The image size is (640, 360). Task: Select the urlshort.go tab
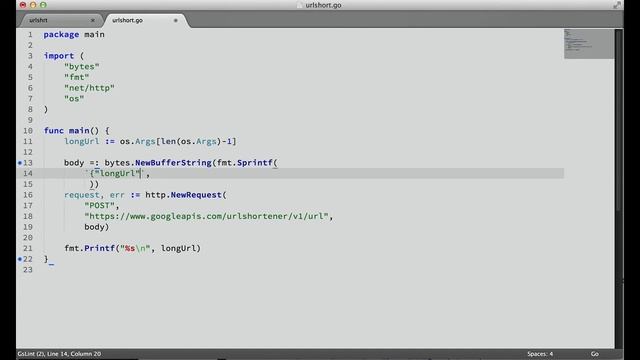pyautogui.click(x=127, y=20)
